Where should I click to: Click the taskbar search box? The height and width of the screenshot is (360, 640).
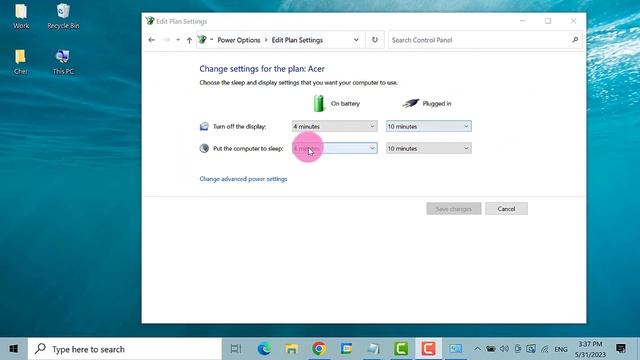click(x=124, y=349)
